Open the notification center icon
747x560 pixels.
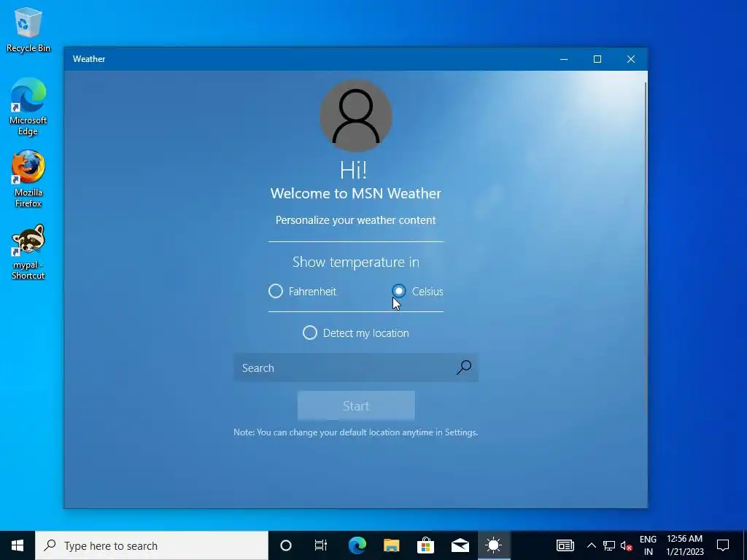coord(723,545)
